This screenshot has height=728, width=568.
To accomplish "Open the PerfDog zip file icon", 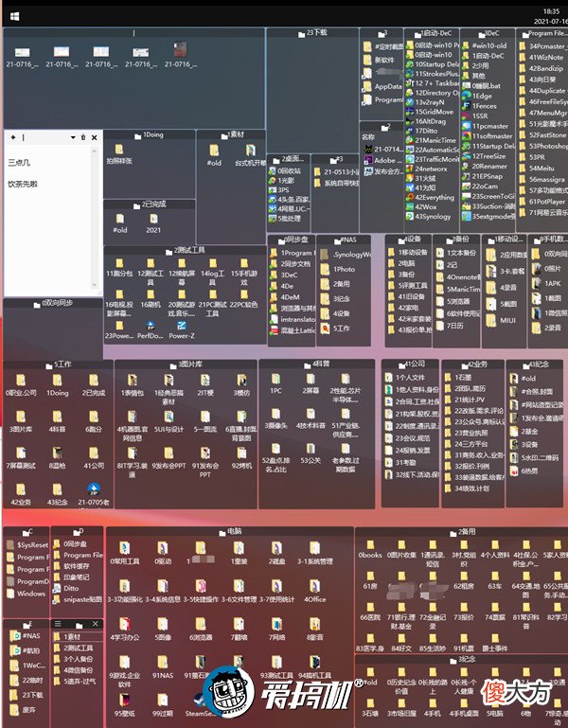I will click(x=150, y=330).
